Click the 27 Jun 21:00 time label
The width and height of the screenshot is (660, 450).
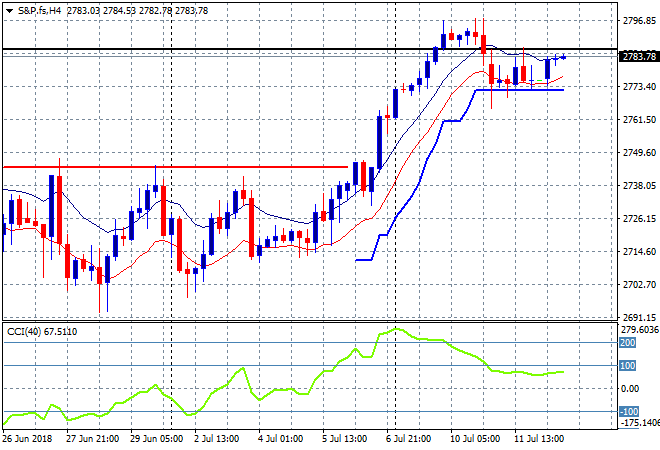[92, 439]
